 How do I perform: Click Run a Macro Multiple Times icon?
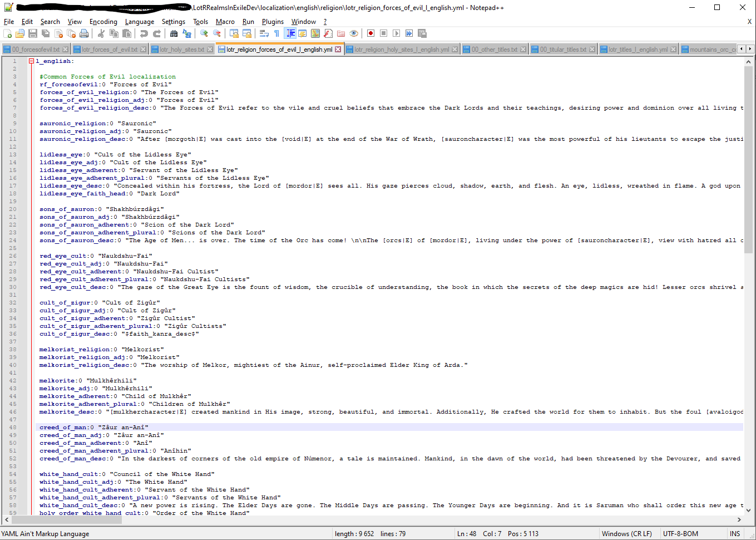point(409,34)
